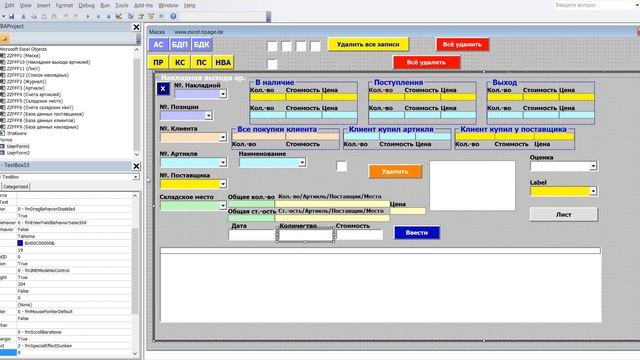Open the Edit menu
This screenshot has width=640, height=360.
9,5
